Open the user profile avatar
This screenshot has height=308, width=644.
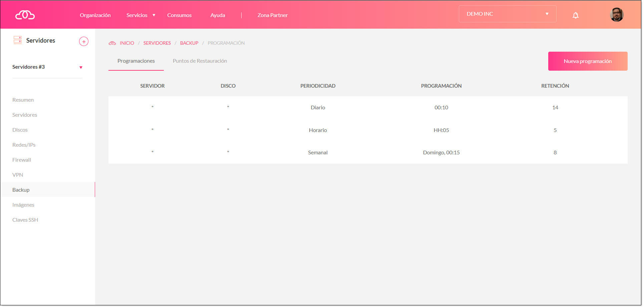(x=617, y=15)
